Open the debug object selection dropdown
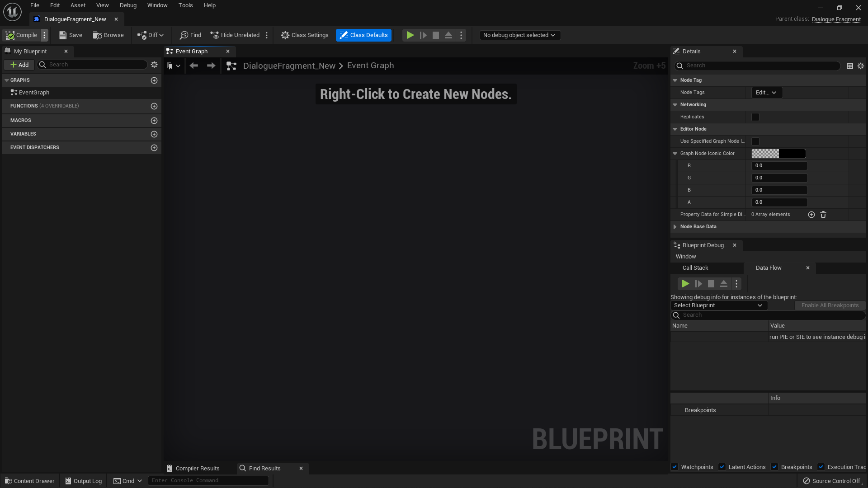This screenshot has height=488, width=868. (519, 35)
